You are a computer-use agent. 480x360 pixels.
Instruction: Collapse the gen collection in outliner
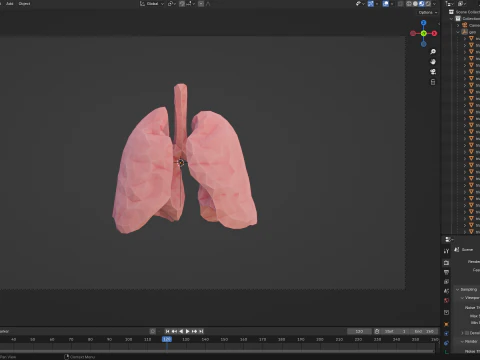(458, 32)
